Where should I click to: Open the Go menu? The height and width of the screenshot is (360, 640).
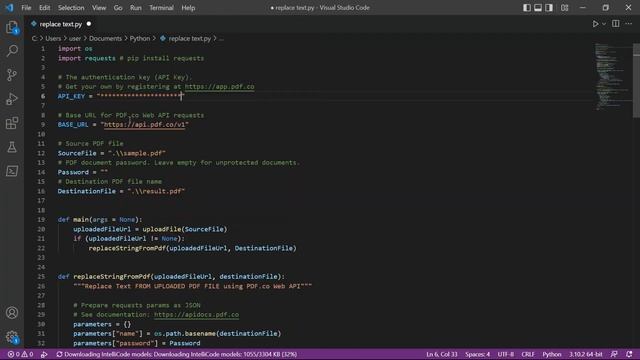(118, 8)
